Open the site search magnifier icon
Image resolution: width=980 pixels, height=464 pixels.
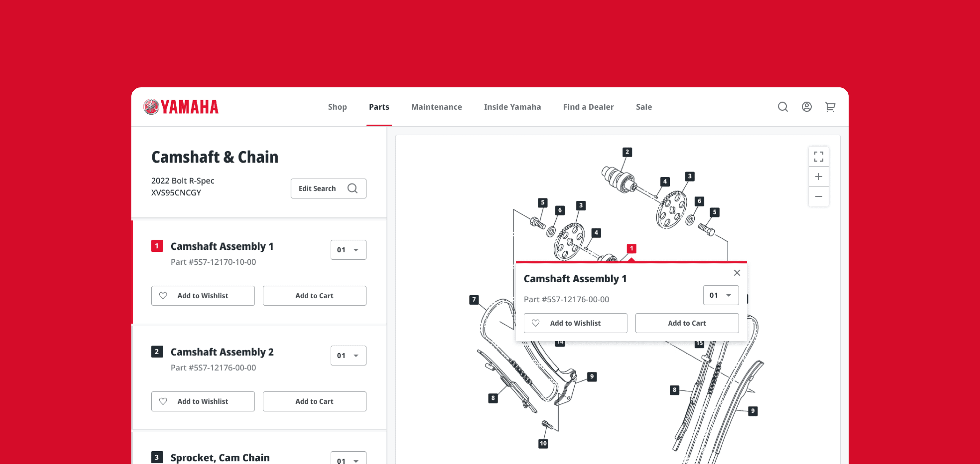point(782,107)
